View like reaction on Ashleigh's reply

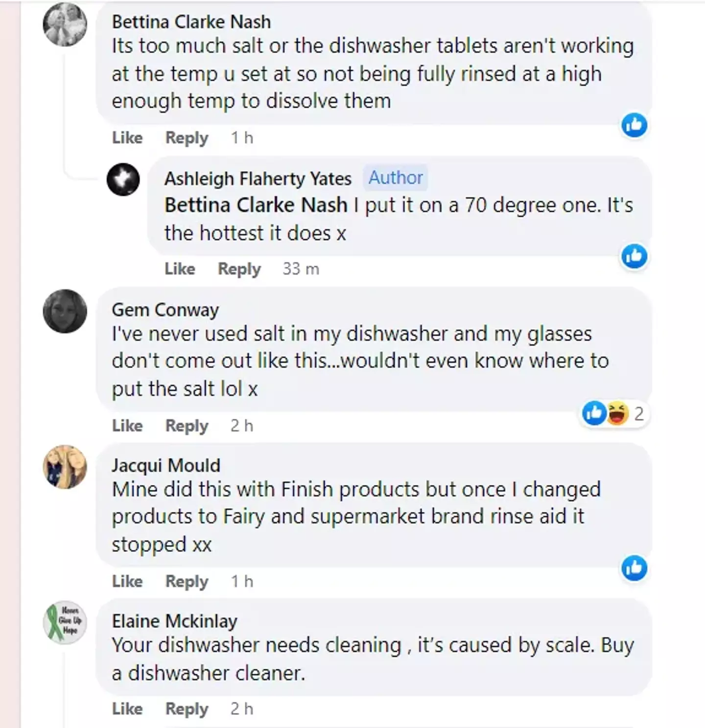[x=634, y=256]
